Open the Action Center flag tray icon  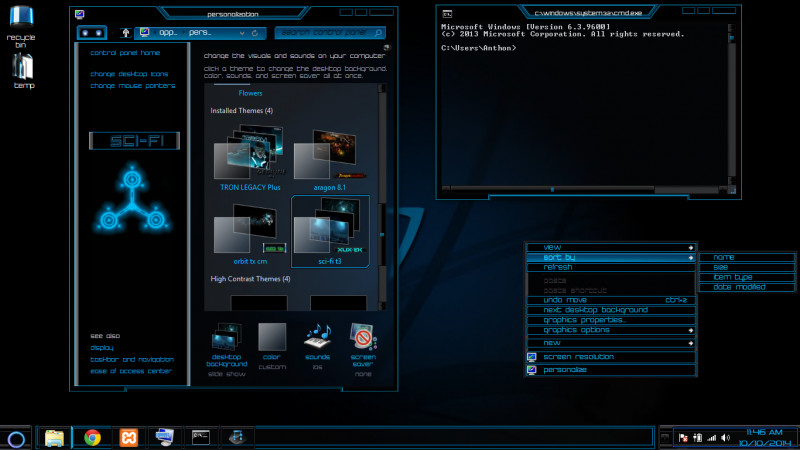683,438
